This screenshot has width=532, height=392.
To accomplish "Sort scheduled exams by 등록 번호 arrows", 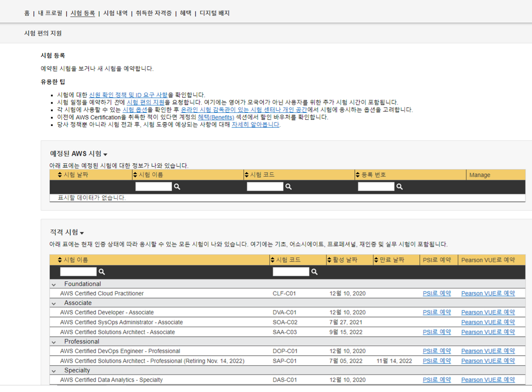I will [x=358, y=175].
